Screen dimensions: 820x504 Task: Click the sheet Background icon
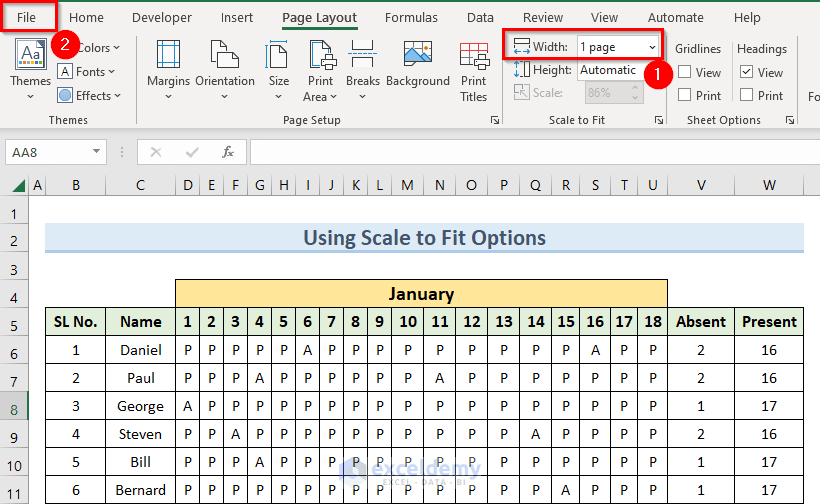418,54
